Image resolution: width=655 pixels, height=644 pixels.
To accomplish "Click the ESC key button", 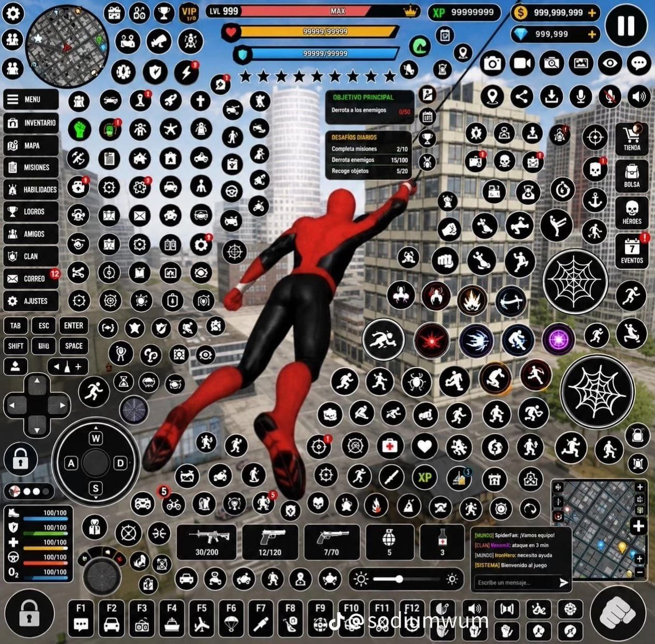I will point(44,326).
